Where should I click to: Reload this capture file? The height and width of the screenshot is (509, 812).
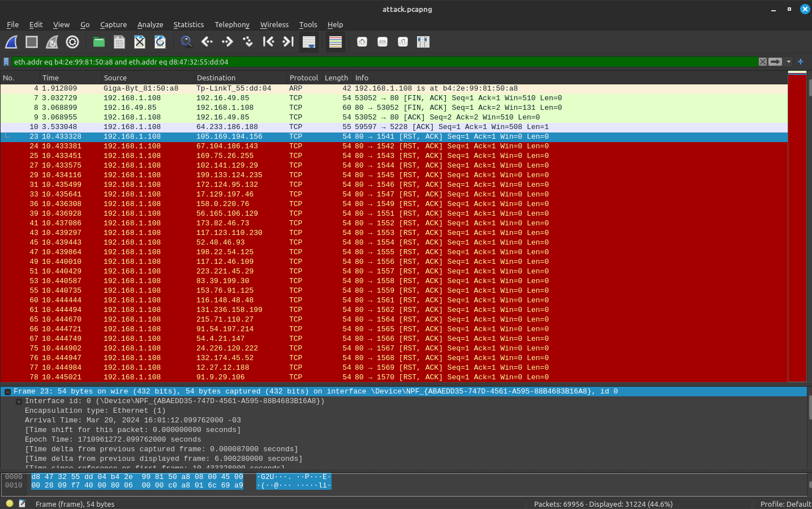(x=160, y=42)
